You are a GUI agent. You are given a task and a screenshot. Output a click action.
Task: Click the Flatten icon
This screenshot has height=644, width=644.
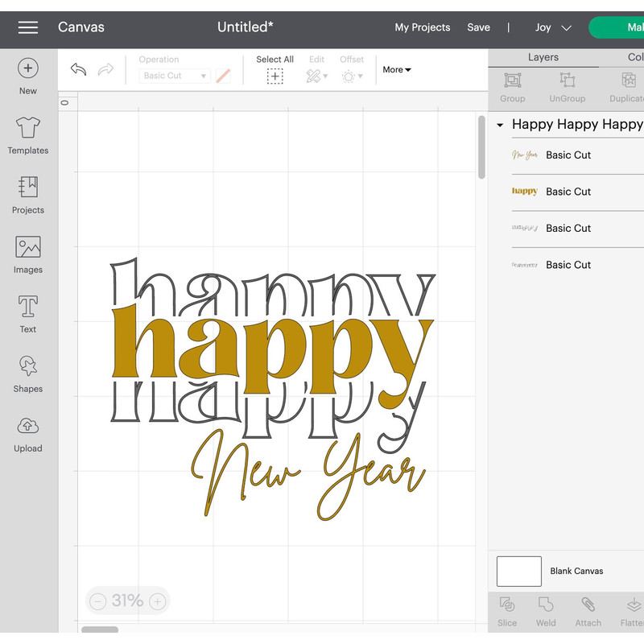tap(631, 610)
